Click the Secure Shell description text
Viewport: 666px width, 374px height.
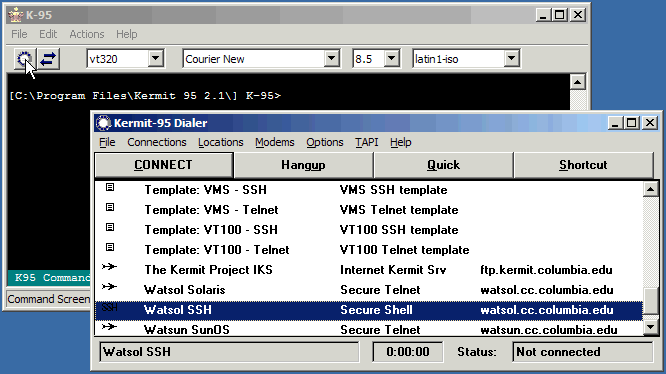pos(376,310)
